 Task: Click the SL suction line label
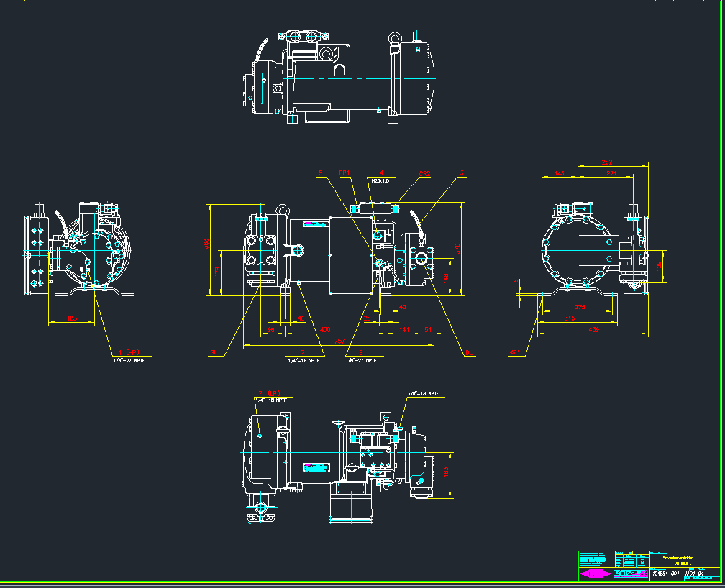click(214, 353)
